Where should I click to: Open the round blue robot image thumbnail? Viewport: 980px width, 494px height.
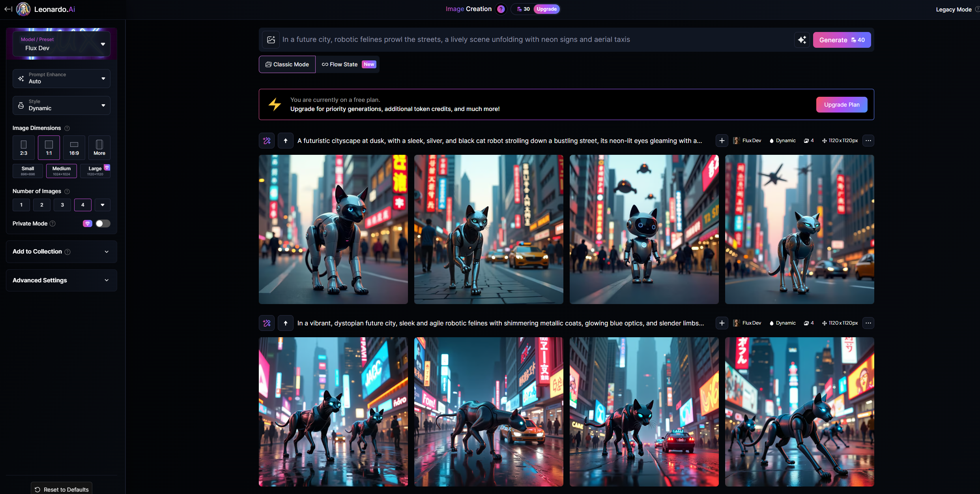coord(644,229)
